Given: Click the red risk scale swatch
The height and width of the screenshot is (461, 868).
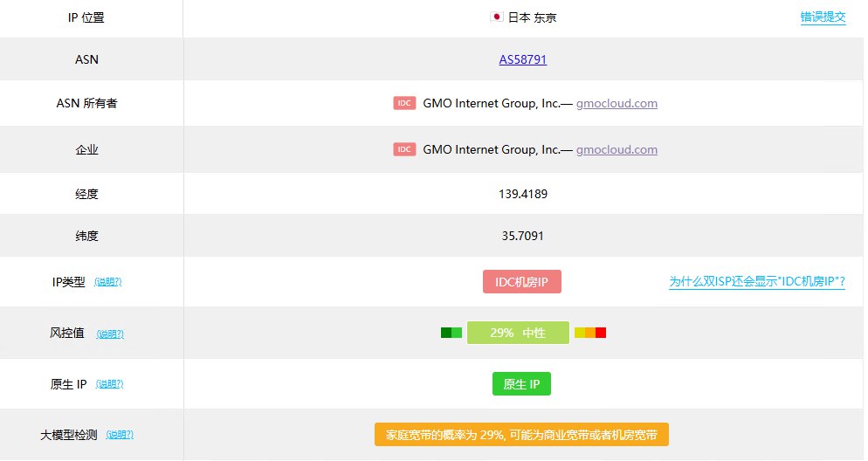Looking at the screenshot, I should pos(601,333).
